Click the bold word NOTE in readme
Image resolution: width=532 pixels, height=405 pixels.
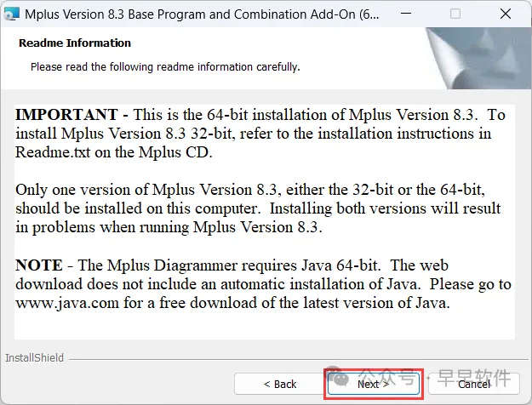tap(39, 265)
